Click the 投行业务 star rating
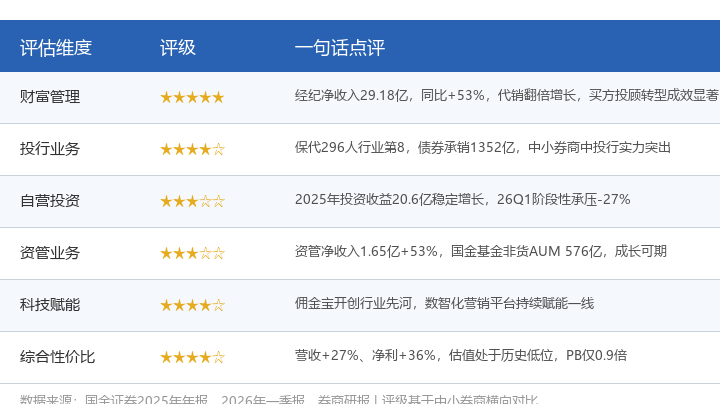Viewport: 720px width, 404px height. click(x=192, y=149)
